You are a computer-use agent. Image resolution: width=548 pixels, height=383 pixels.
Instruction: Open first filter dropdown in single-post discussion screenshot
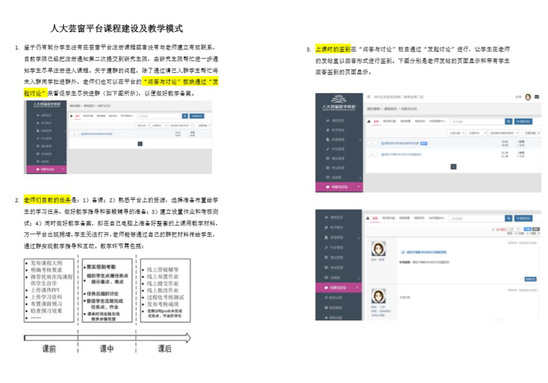pyautogui.click(x=143, y=125)
